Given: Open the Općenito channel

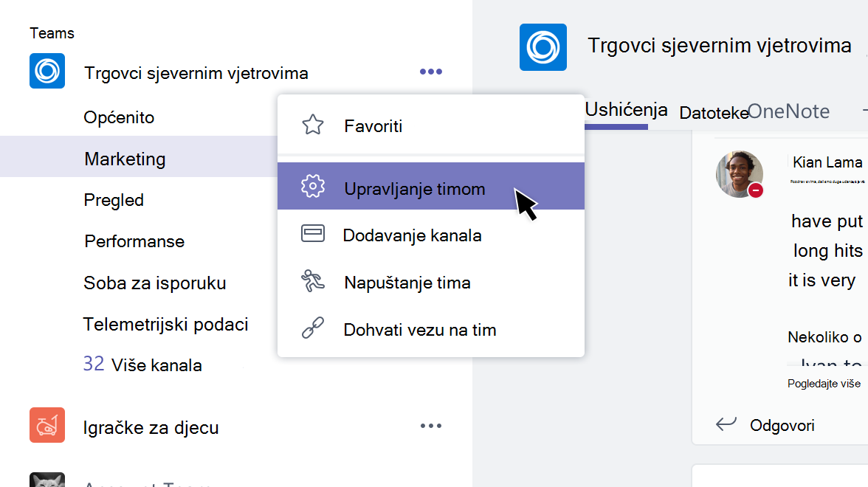Looking at the screenshot, I should (119, 117).
